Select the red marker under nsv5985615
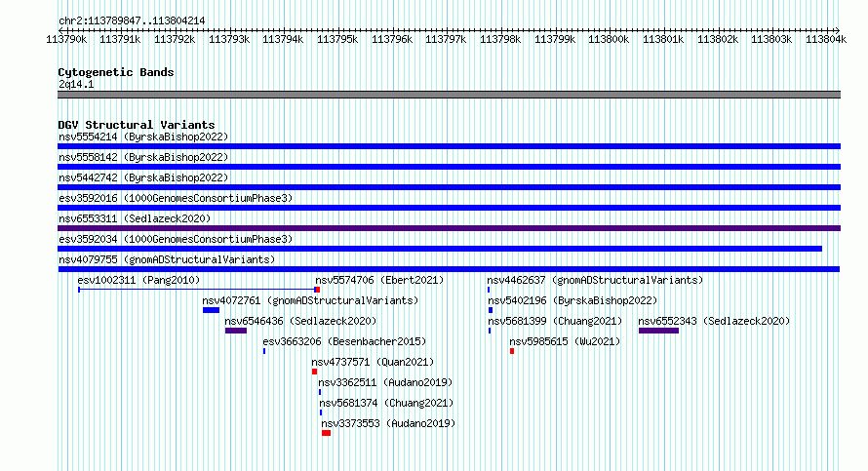 [512, 351]
